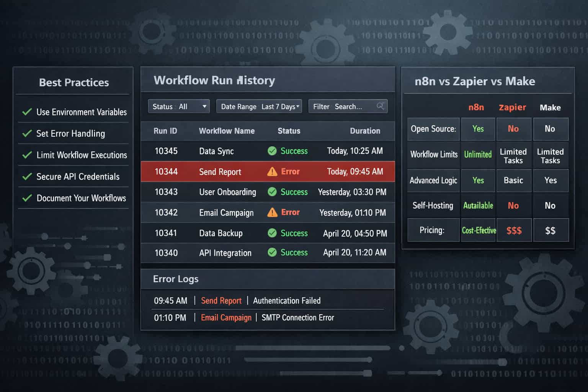Open the Email Campaign link in Error Logs

(226, 318)
